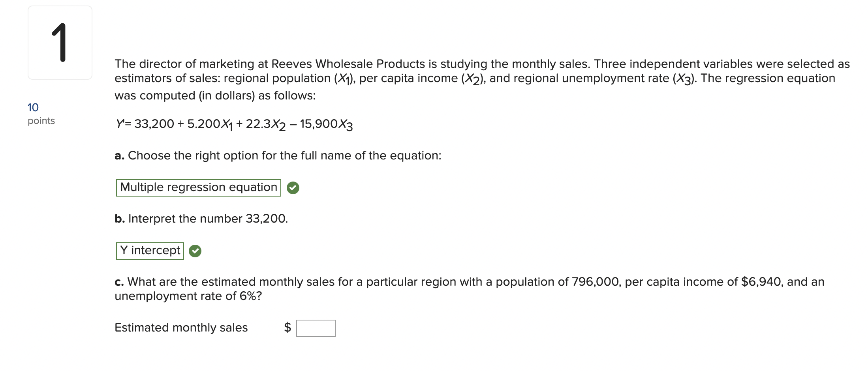Click the intro sentence about Reeves Wholesale Products
Screen dimensions: 868x371
(x=482, y=79)
